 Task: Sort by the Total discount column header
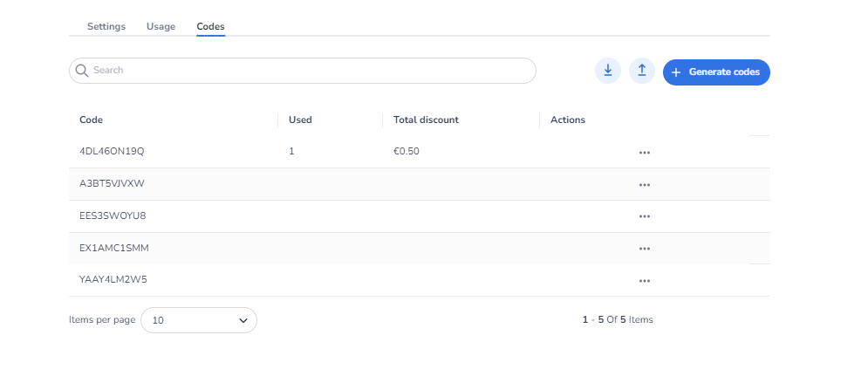tap(426, 120)
